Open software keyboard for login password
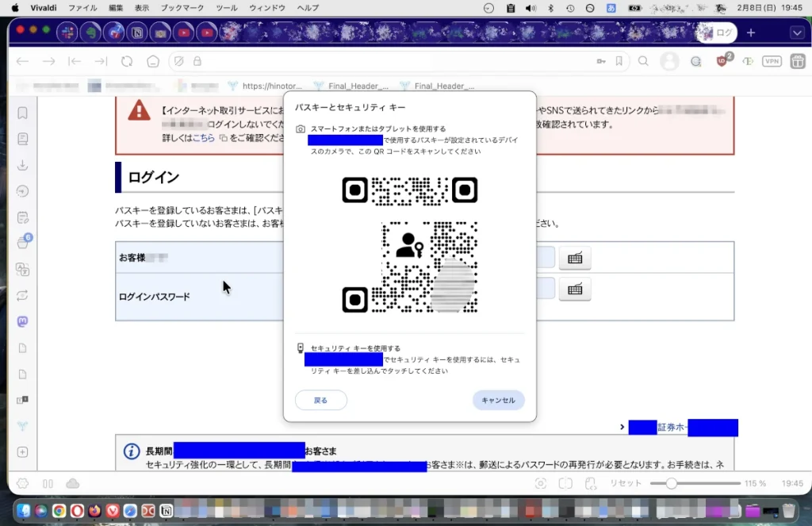This screenshot has width=812, height=526. click(575, 290)
